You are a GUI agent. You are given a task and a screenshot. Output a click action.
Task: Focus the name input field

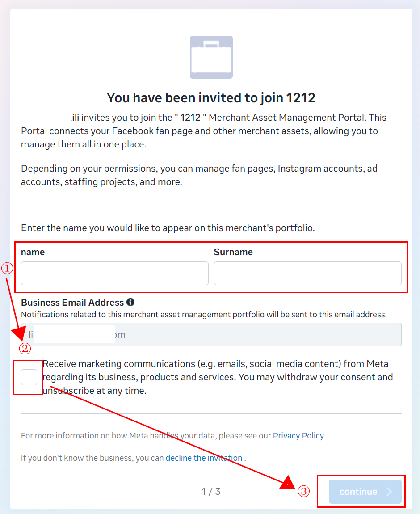tap(115, 273)
